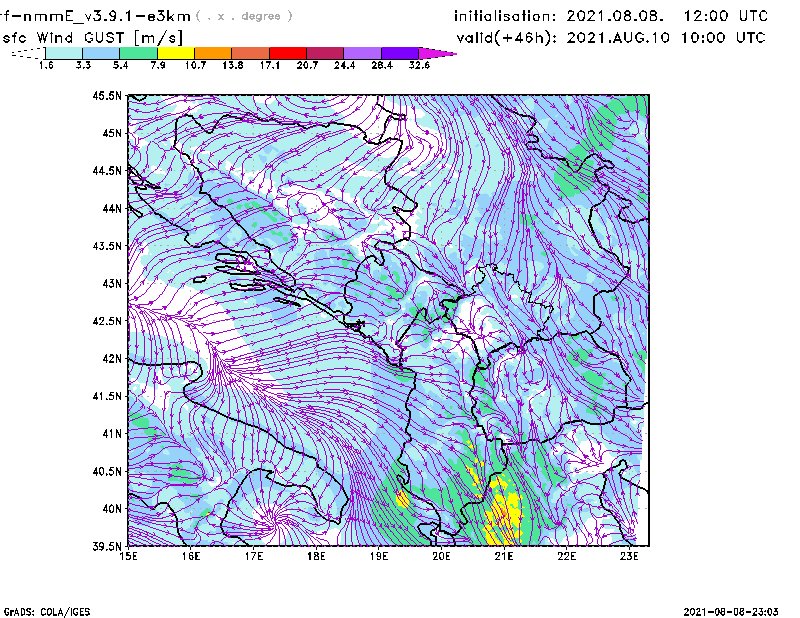Click the 40N latitude label
The height and width of the screenshot is (618, 800).
click(112, 509)
